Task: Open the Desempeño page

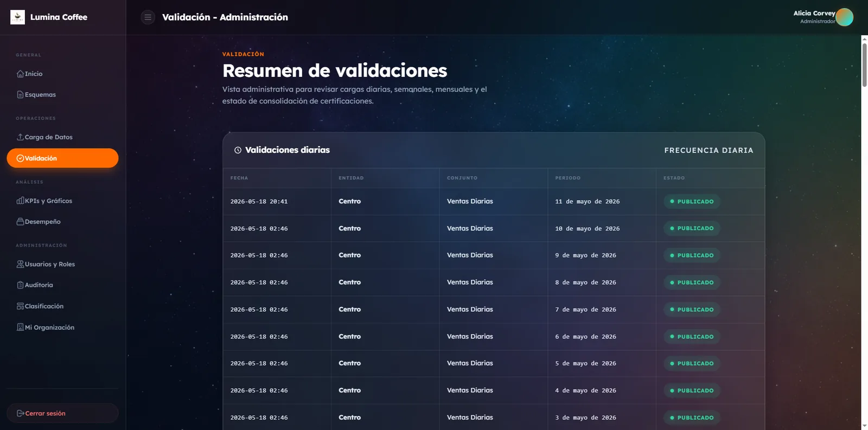Action: click(x=62, y=222)
